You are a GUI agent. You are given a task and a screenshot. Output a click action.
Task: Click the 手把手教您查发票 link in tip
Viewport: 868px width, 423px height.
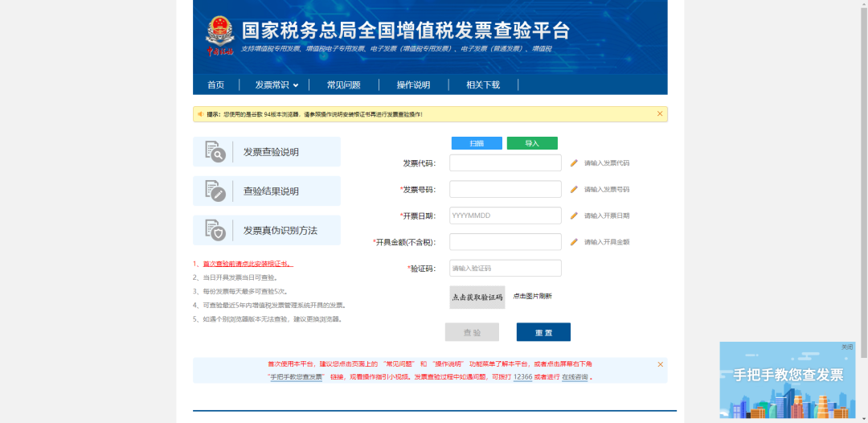pyautogui.click(x=297, y=377)
